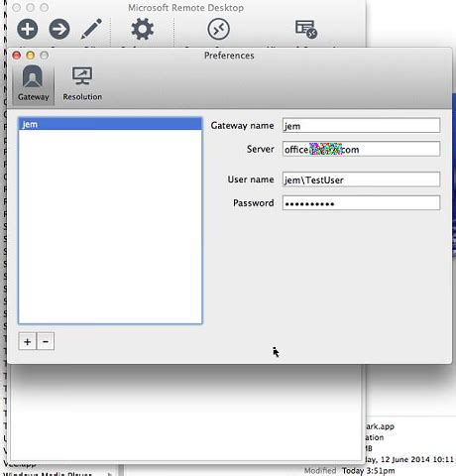This screenshot has height=476, width=456.
Task: Click the Remote Resources circular icon
Action: (218, 29)
